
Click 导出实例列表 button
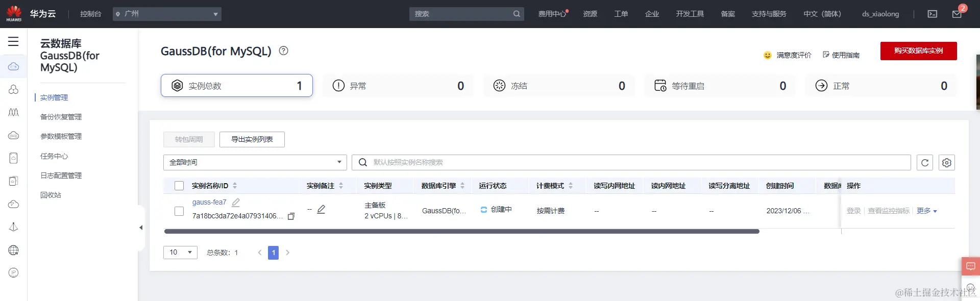coord(252,139)
